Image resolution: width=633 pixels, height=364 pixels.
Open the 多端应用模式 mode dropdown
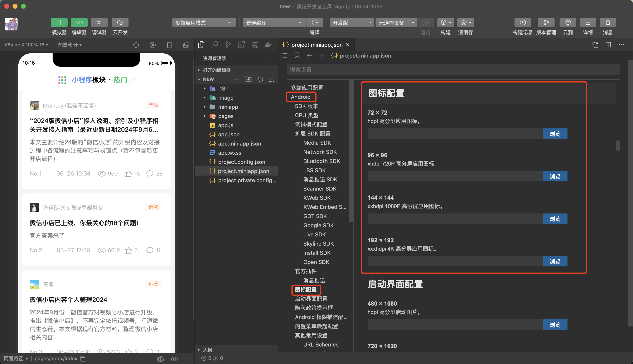[204, 23]
